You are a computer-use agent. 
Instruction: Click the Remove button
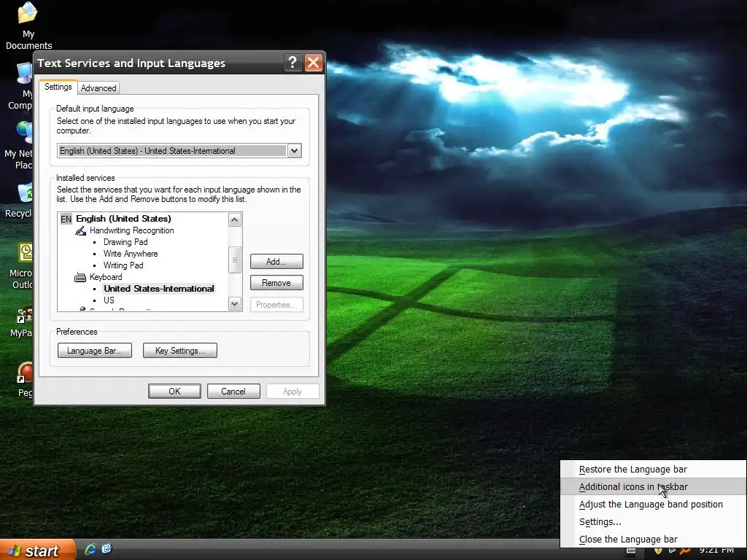click(276, 283)
